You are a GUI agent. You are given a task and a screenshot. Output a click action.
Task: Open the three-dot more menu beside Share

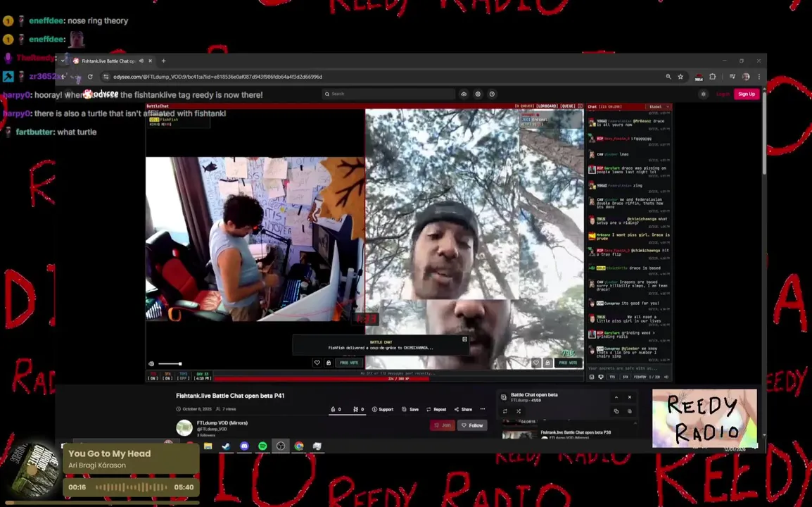tap(483, 409)
